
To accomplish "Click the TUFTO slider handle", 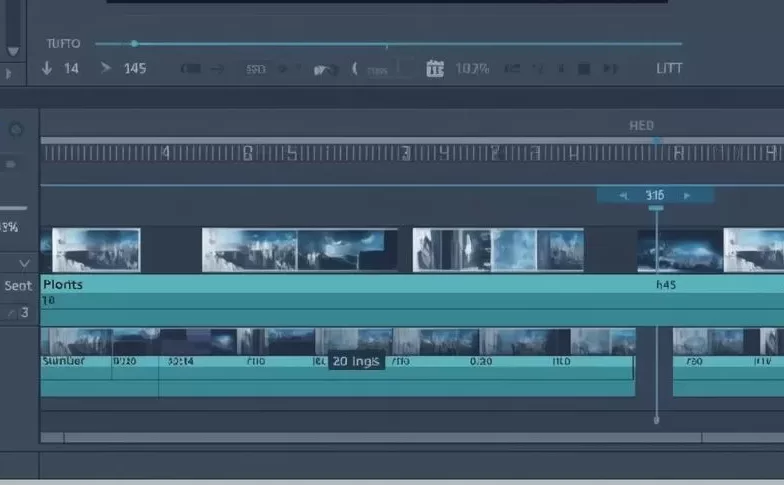I will [x=134, y=43].
